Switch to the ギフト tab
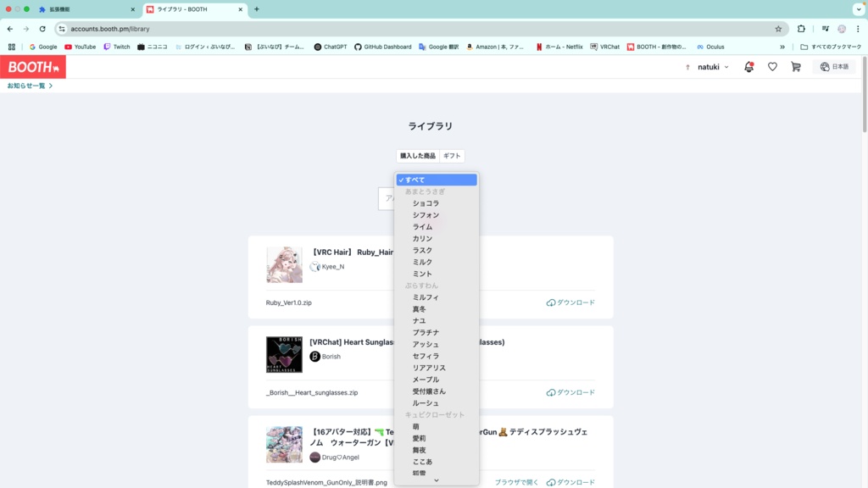The width and height of the screenshot is (868, 488). (x=451, y=156)
